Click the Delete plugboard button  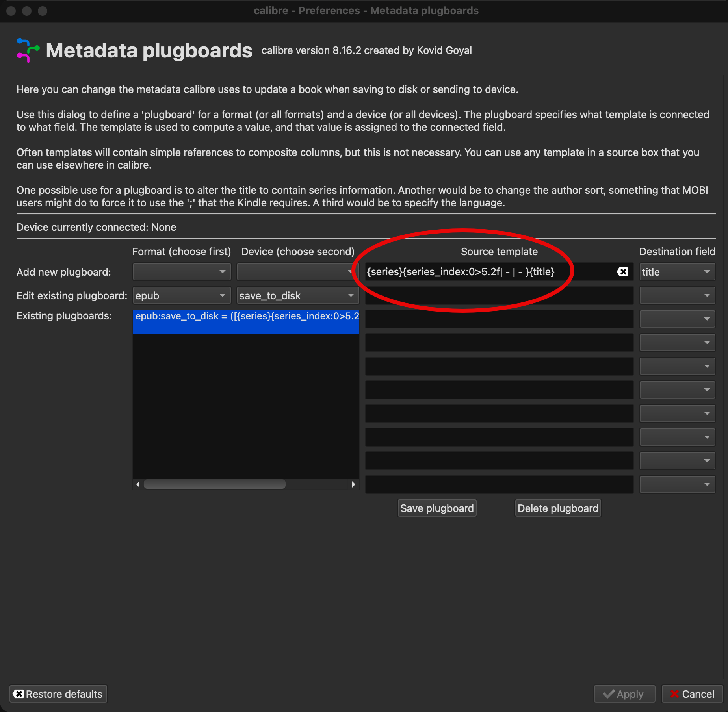558,508
